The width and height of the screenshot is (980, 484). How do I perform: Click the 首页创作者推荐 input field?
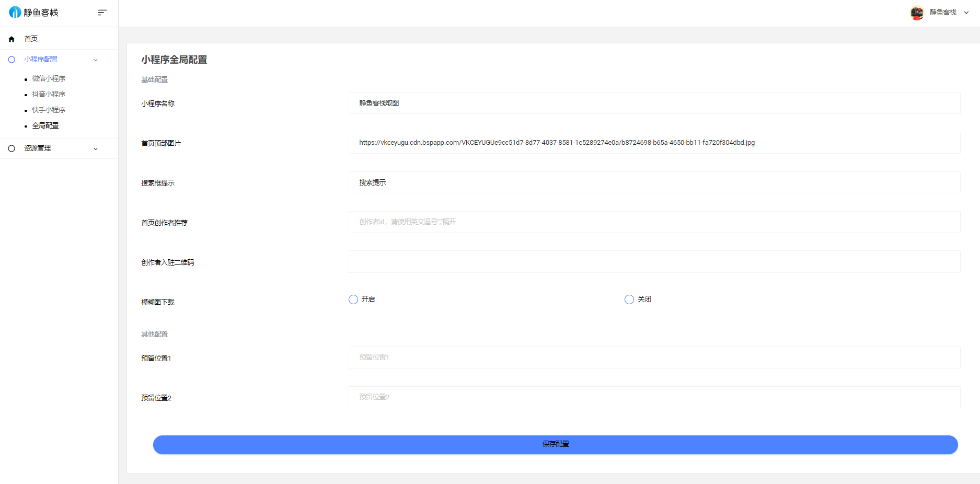654,222
